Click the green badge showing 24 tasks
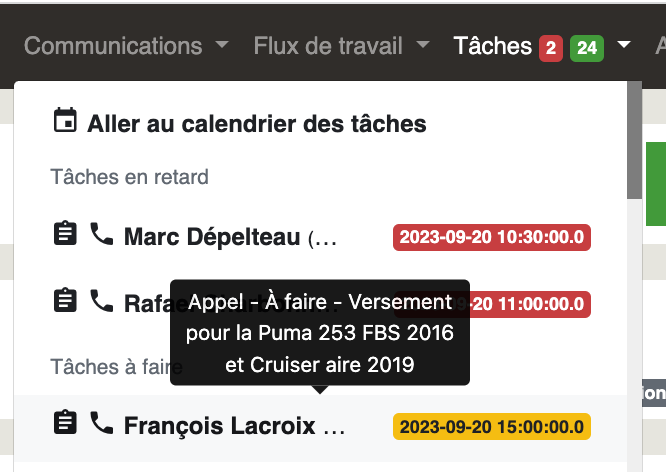The image size is (666, 472). pyautogui.click(x=587, y=48)
